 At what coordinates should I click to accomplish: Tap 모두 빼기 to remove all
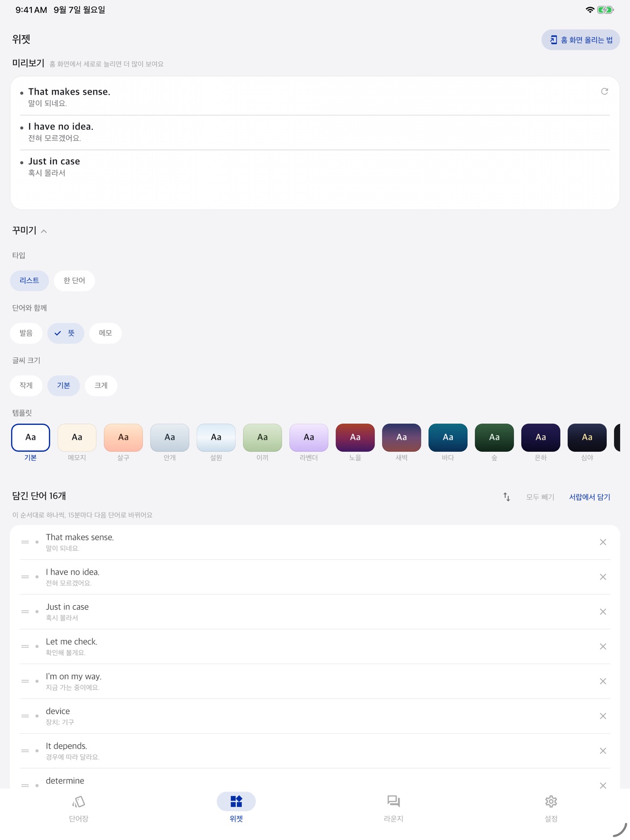coord(540,497)
